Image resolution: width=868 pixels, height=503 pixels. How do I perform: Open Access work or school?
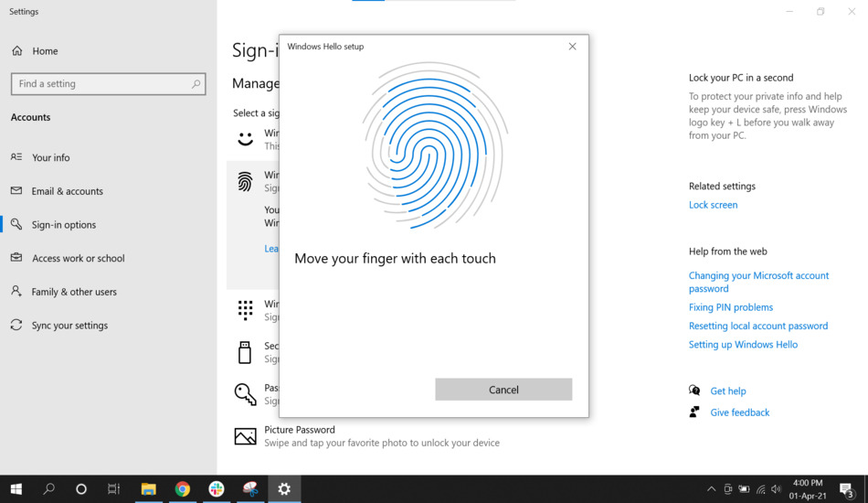[78, 258]
